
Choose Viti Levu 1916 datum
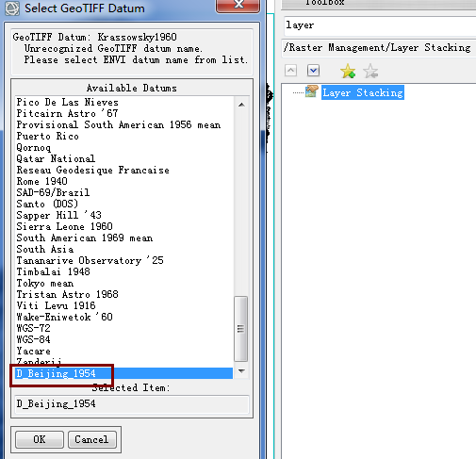[123, 305]
